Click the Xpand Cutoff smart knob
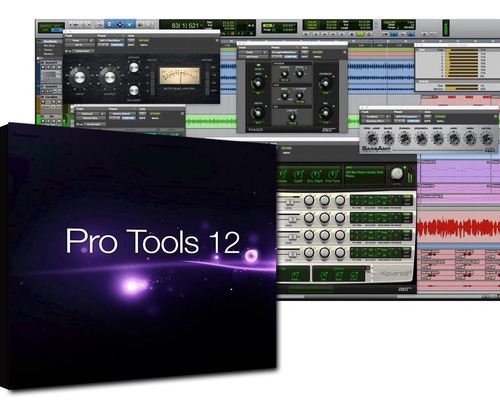Image resolution: width=500 pixels, height=416 pixels. pos(298,174)
